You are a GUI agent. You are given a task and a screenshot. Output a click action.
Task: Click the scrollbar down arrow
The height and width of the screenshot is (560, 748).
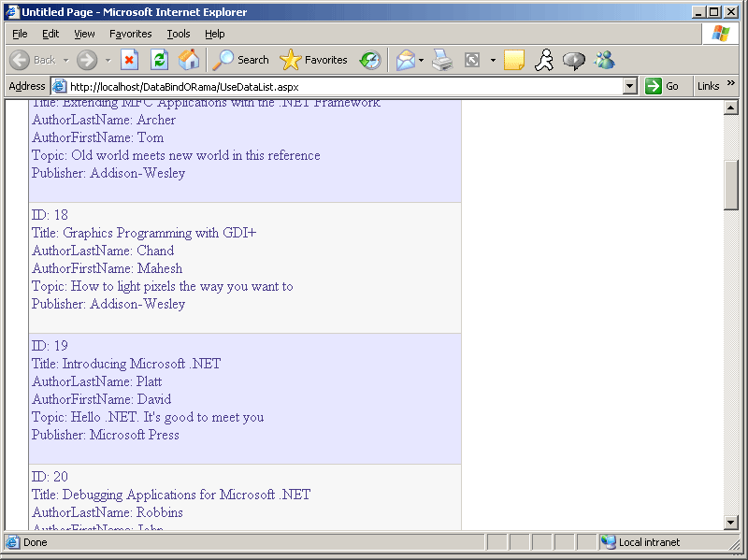tap(731, 522)
